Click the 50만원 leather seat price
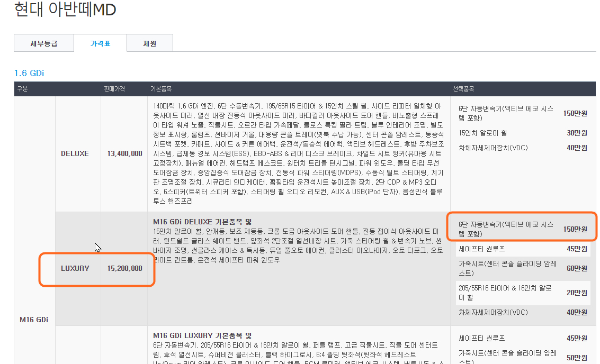 577,358
